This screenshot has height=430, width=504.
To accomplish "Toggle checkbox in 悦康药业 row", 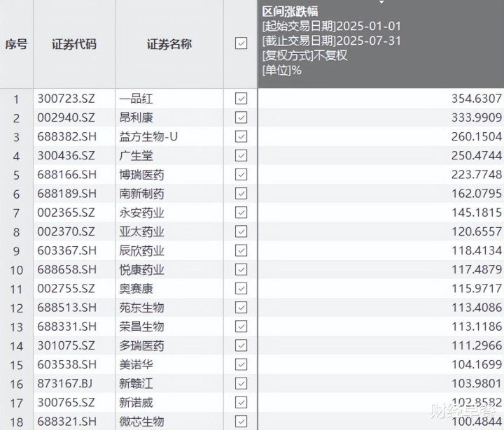I will tap(241, 269).
